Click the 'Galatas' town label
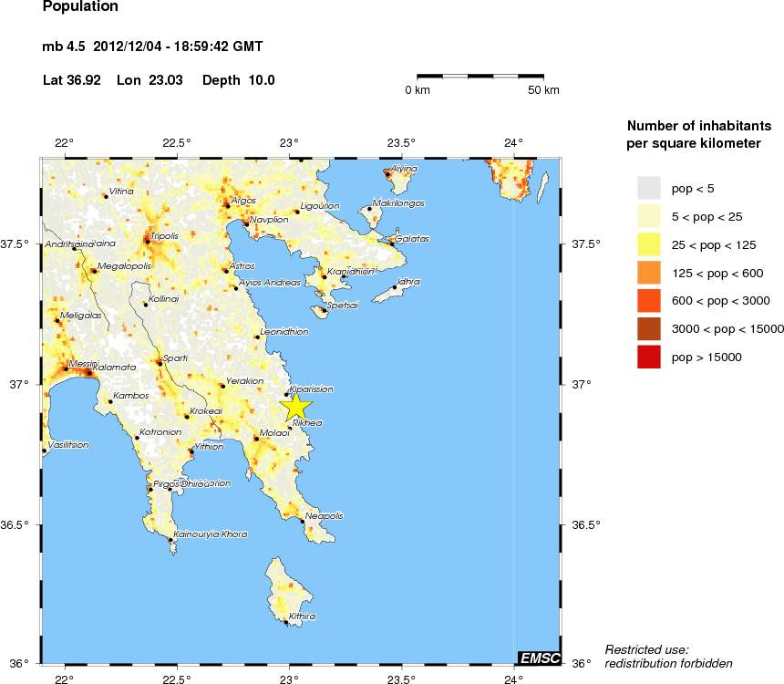 point(412,239)
